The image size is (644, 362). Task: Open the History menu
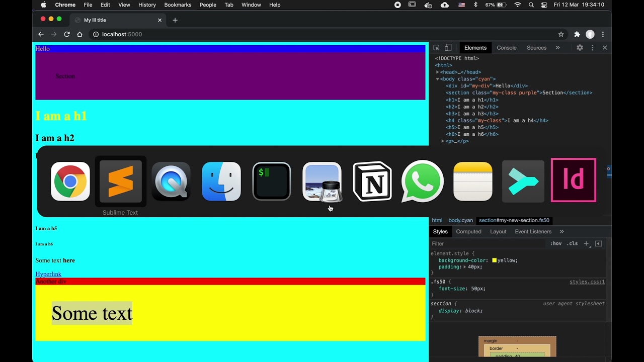147,5
